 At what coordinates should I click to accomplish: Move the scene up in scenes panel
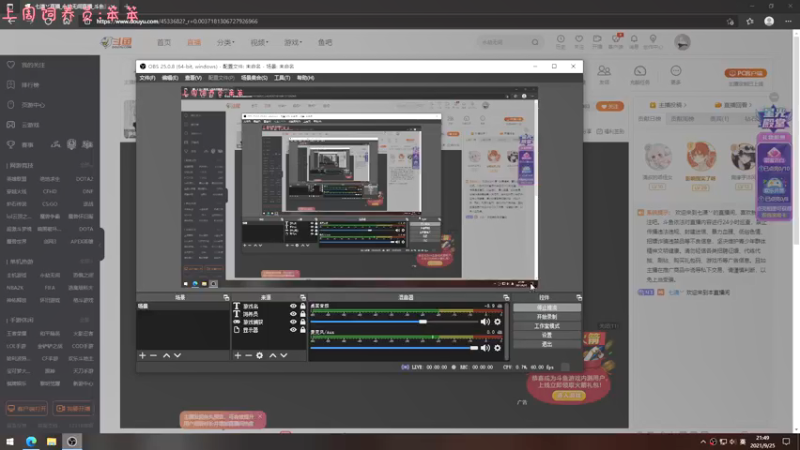[x=166, y=355]
